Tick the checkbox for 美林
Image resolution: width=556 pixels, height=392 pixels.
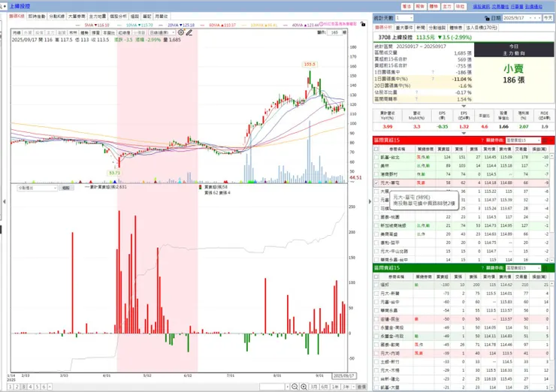pos(376,165)
